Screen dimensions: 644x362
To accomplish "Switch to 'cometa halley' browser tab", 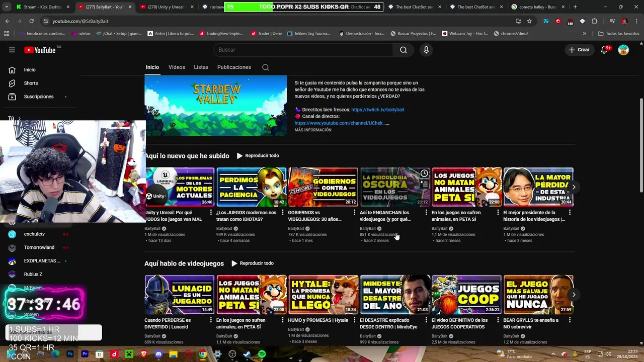I will [538, 7].
